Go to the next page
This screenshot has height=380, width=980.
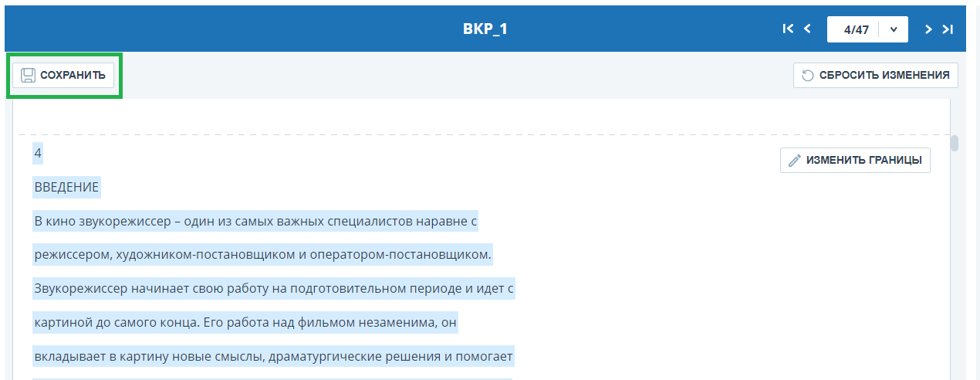(x=929, y=29)
